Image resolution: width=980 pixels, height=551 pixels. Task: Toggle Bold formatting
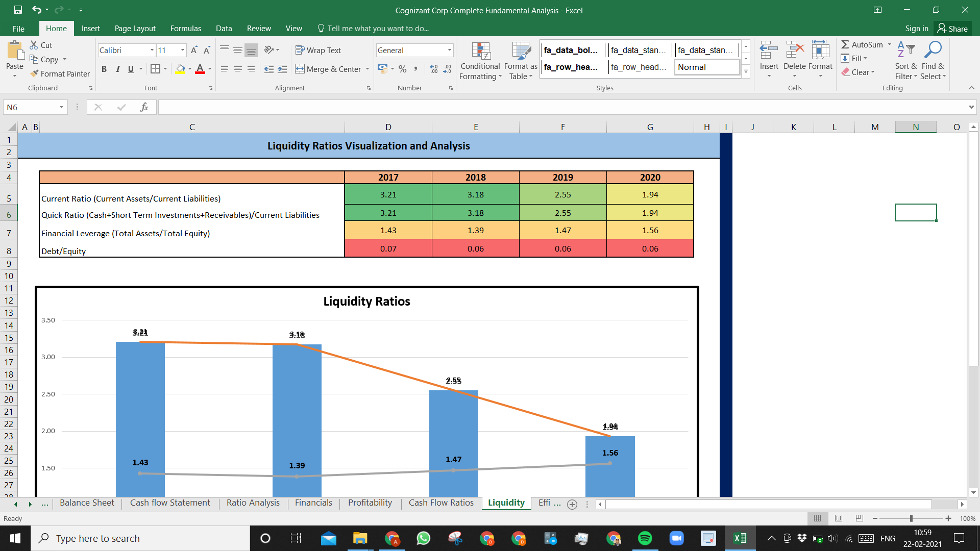pyautogui.click(x=104, y=69)
